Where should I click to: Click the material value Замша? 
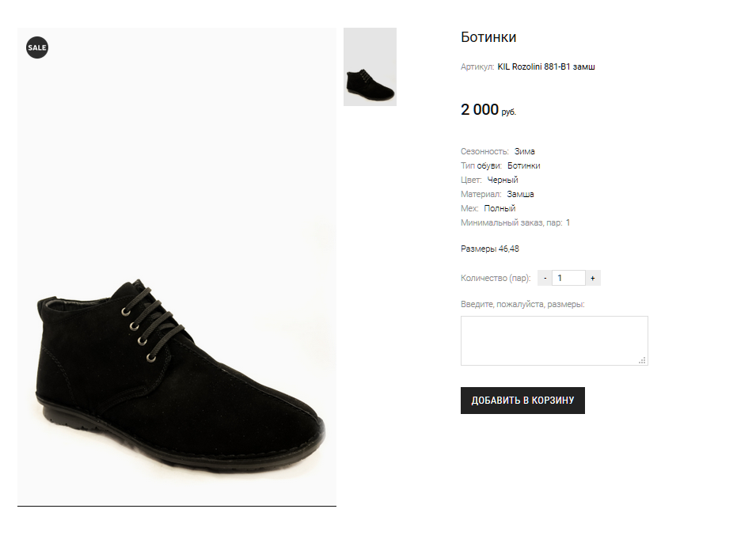520,194
